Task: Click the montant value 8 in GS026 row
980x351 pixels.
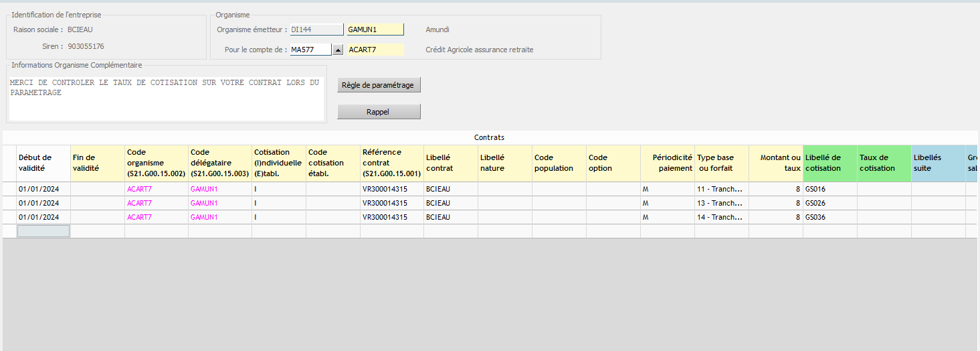Action: tap(776, 203)
